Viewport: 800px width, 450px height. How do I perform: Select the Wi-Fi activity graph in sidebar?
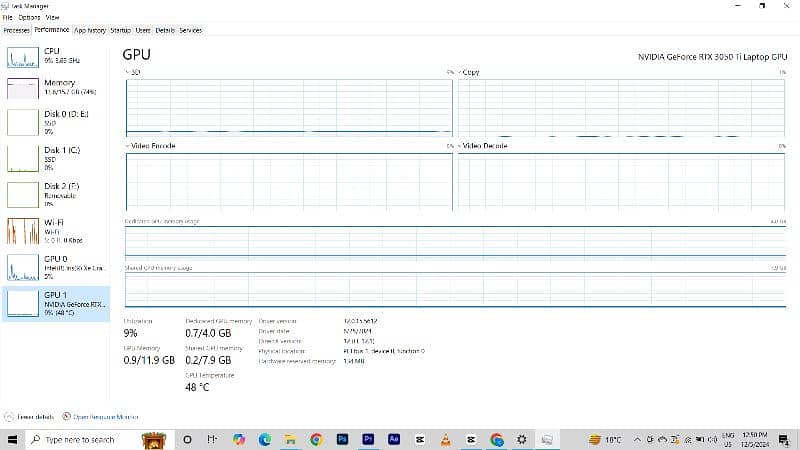pyautogui.click(x=22, y=231)
